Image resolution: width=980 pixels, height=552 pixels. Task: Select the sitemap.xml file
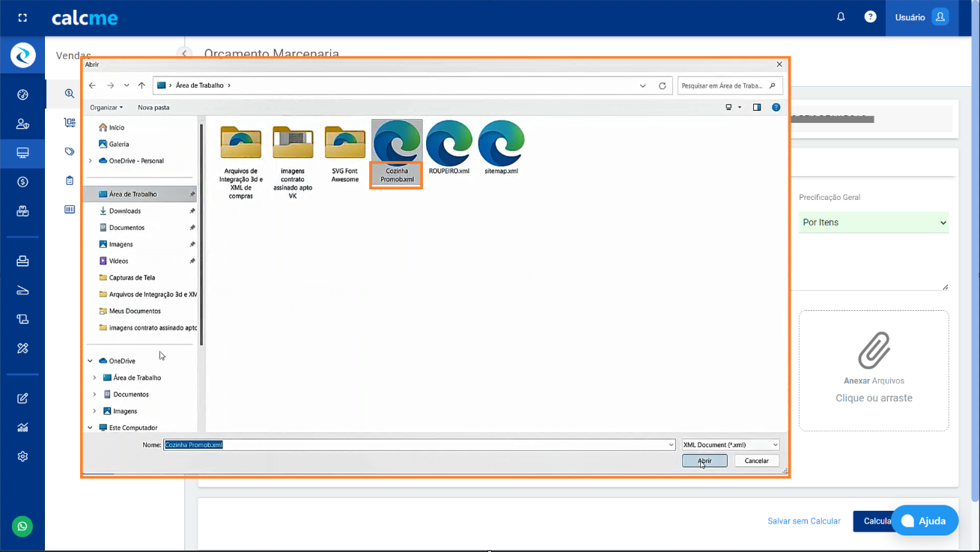(502, 148)
